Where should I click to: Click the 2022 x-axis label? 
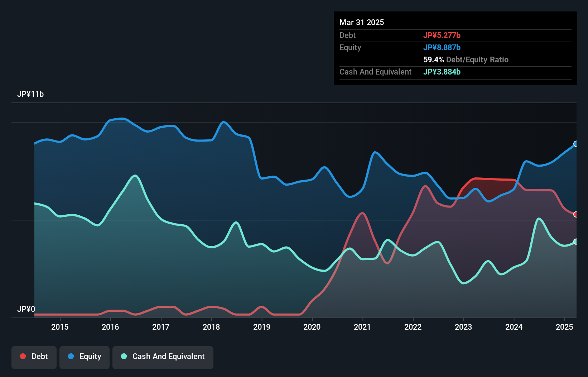(x=413, y=327)
